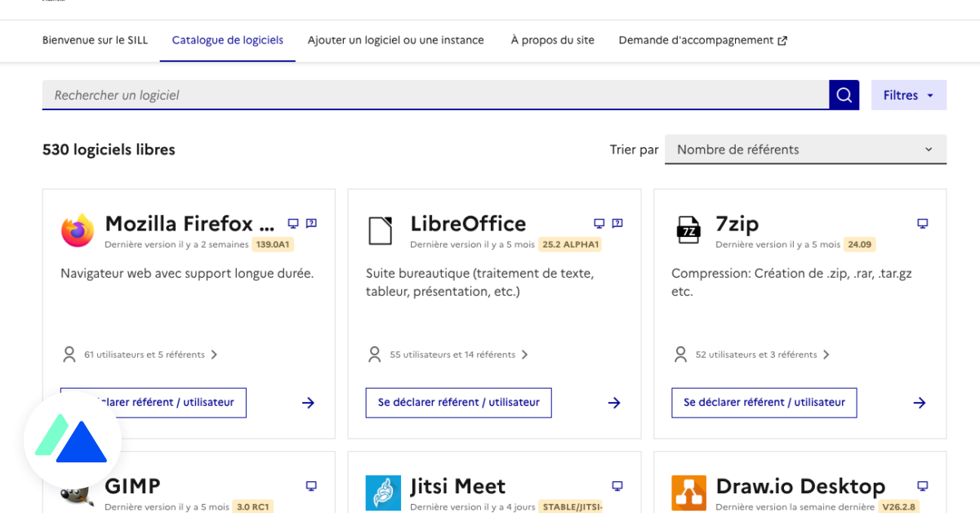
Task: Click desktop icon on Draw.io Desktop card
Action: (923, 486)
